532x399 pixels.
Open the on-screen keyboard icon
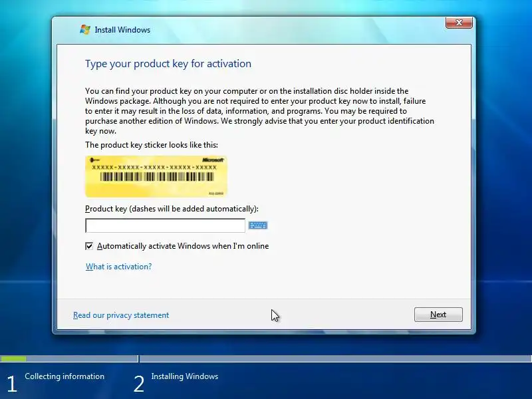pyautogui.click(x=258, y=225)
